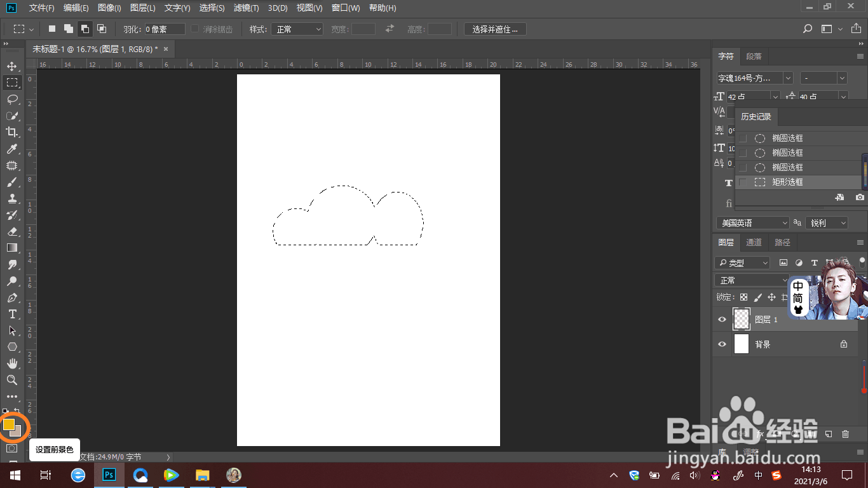Image resolution: width=868 pixels, height=488 pixels.
Task: Filter layers by type layer icon
Action: (814, 262)
